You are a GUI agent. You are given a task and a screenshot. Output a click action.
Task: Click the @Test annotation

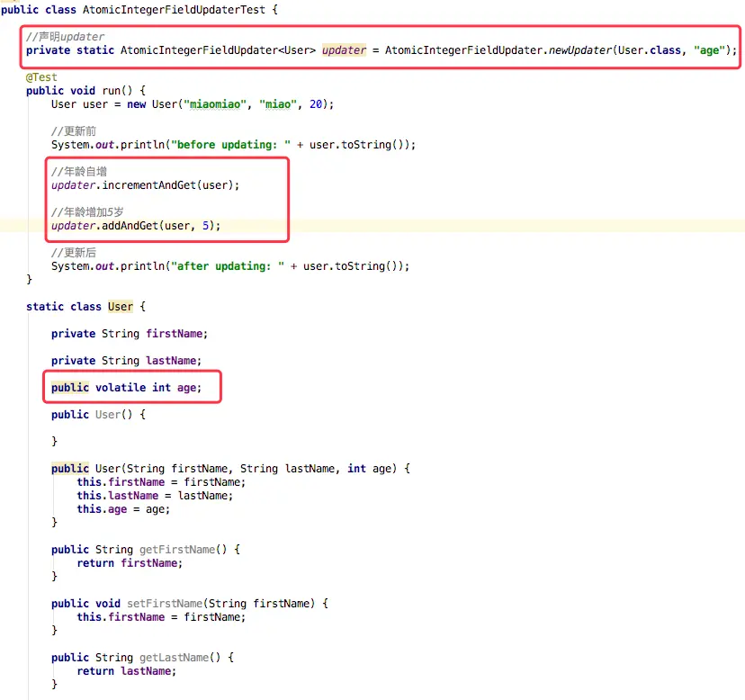tap(41, 77)
